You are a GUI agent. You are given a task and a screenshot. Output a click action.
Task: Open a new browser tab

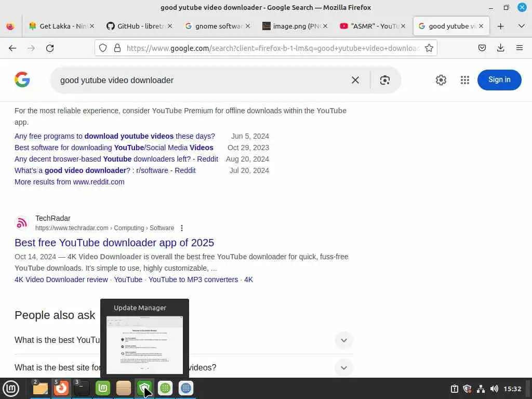[x=500, y=26]
